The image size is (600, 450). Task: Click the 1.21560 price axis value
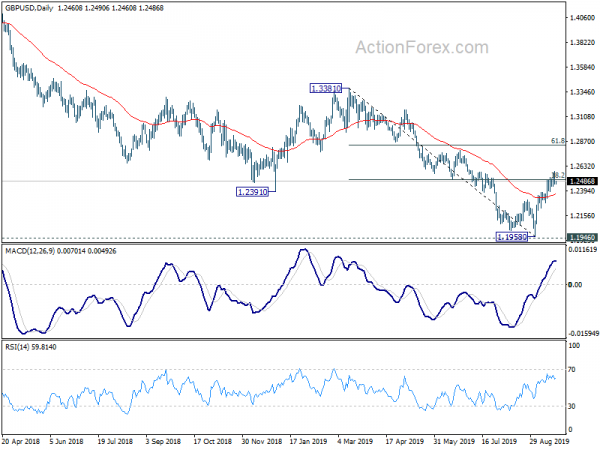coord(582,216)
